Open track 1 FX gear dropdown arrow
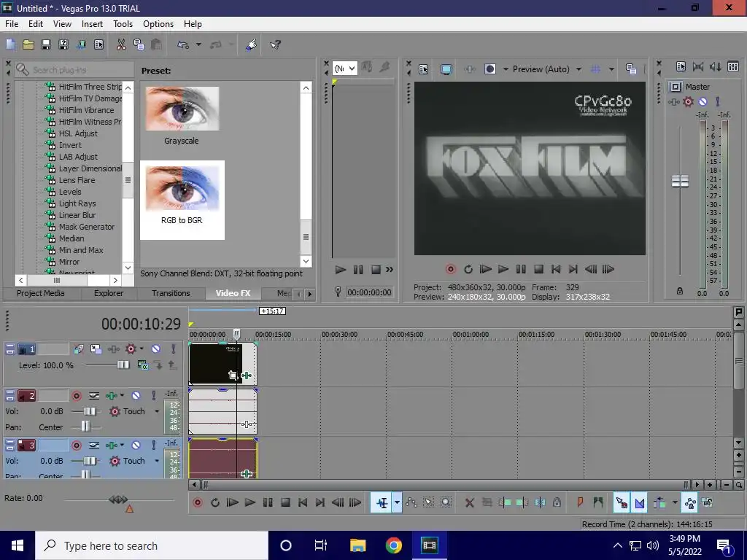This screenshot has width=747, height=560. [142, 349]
